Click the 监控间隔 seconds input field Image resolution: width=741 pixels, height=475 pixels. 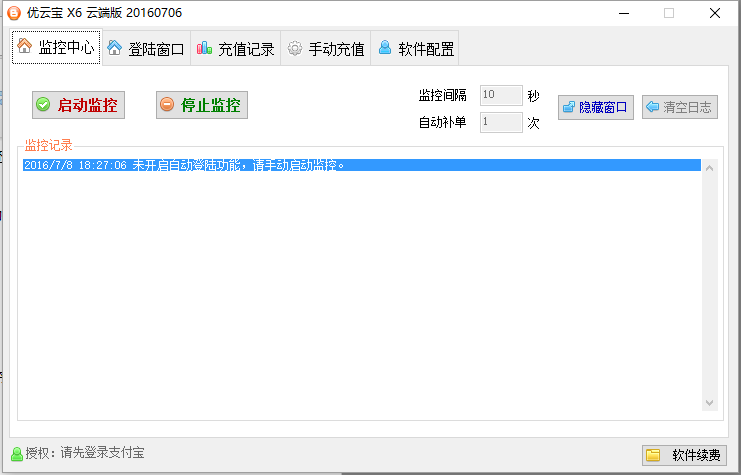(x=500, y=96)
